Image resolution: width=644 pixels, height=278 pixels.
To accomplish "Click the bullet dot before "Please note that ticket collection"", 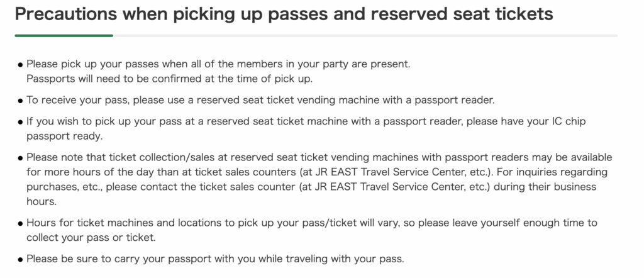I will [21, 158].
